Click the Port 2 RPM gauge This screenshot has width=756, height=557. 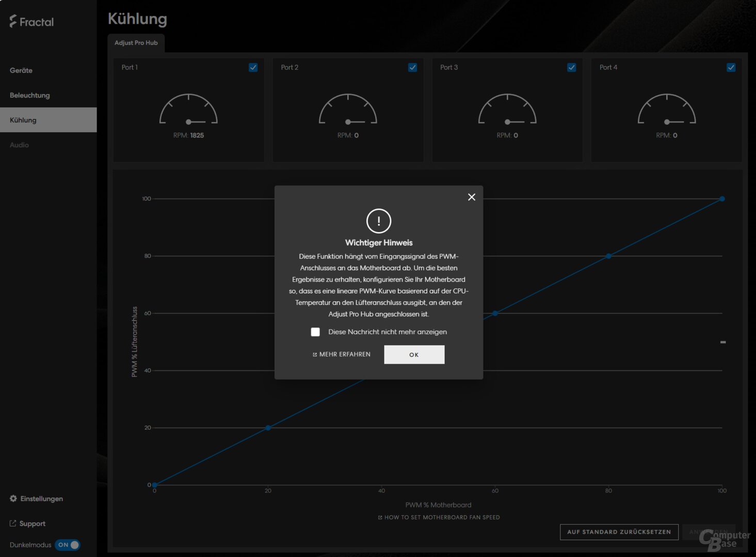[x=348, y=110]
